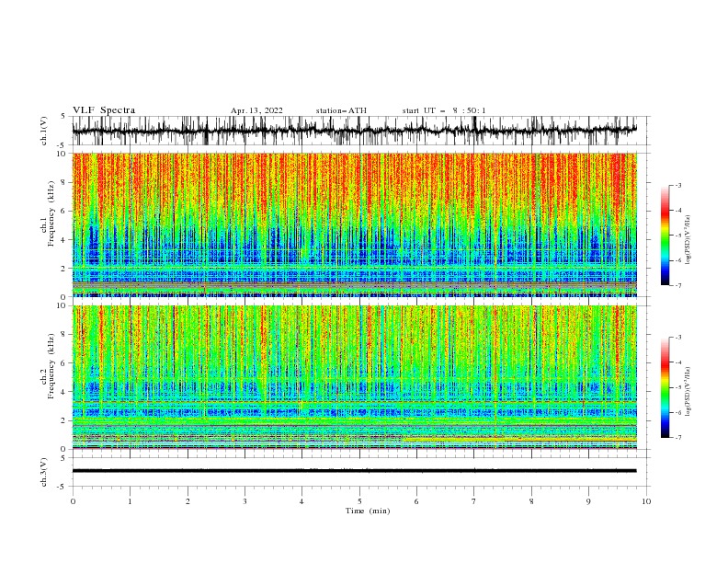The image size is (728, 563).
Task: Select the date text "Apr. 13, 2022"
Action: (x=256, y=110)
